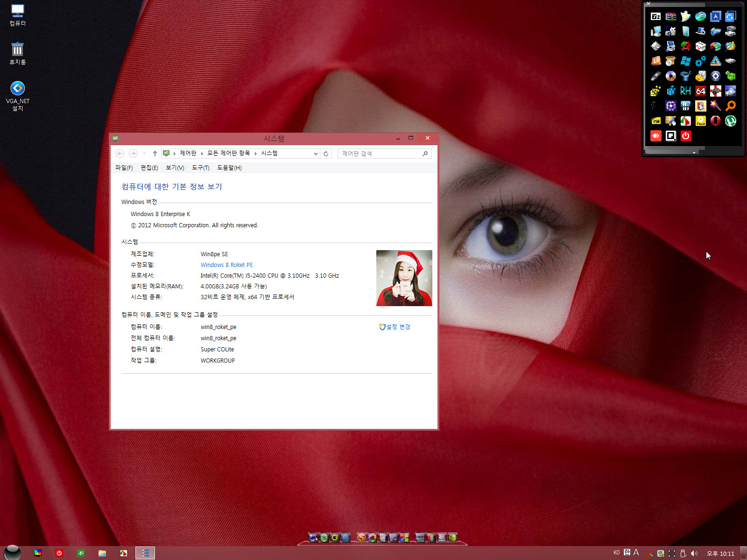Screen dimensions: 747x560
Task: Click the 모든 제어판 항목 breadcrumb
Action: pyautogui.click(x=229, y=153)
